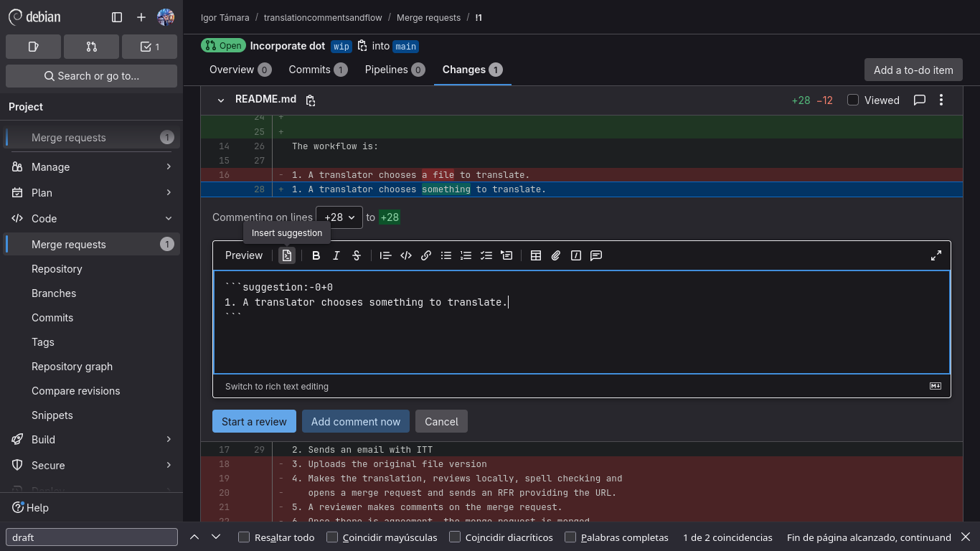980x551 pixels.
Task: Click Start a review button
Action: 254,421
